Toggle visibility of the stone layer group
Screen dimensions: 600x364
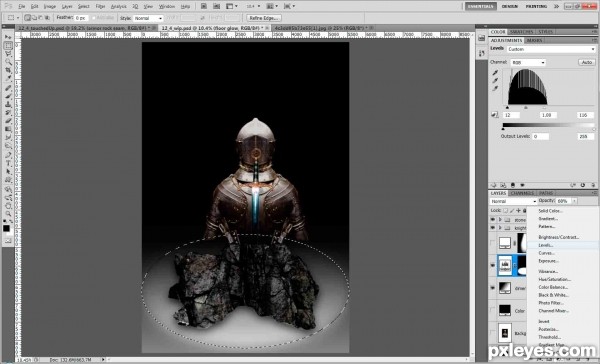(492, 220)
